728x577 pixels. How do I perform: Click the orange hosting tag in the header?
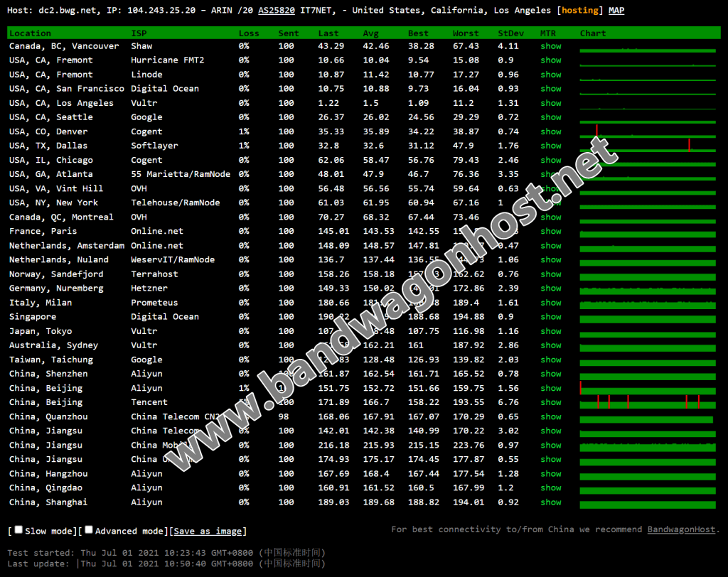[580, 10]
